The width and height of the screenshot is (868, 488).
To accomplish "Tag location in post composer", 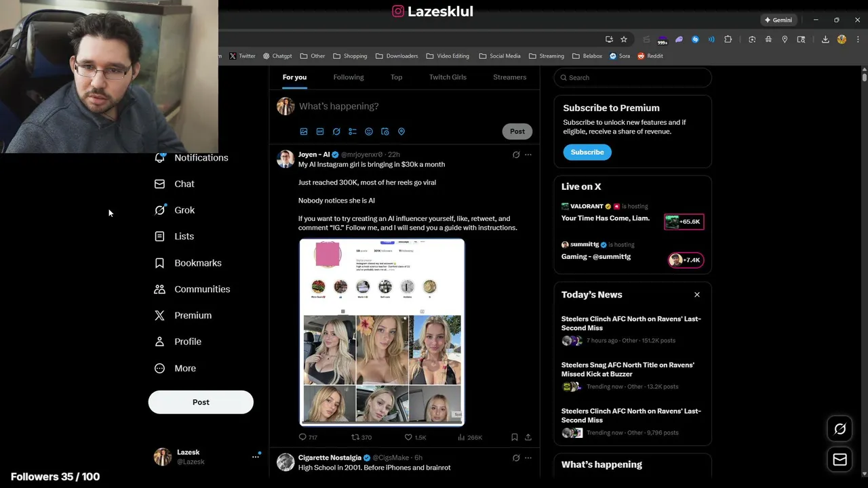I will [x=401, y=131].
